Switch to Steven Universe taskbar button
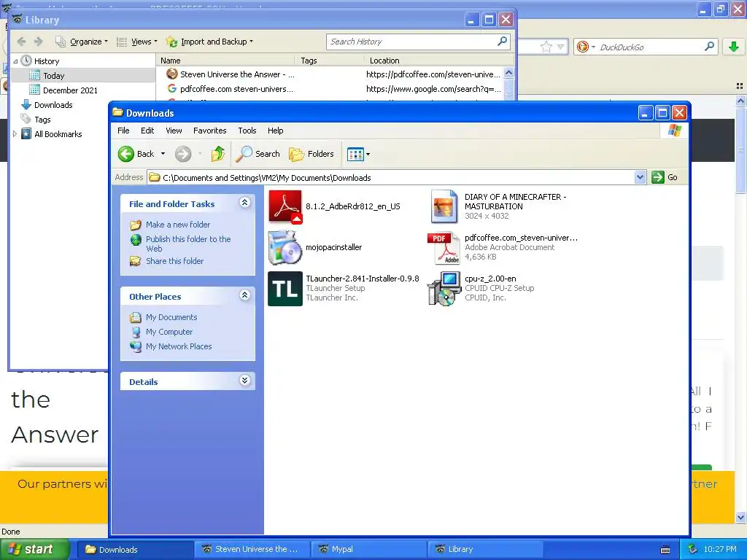The width and height of the screenshot is (747, 560). (252, 550)
